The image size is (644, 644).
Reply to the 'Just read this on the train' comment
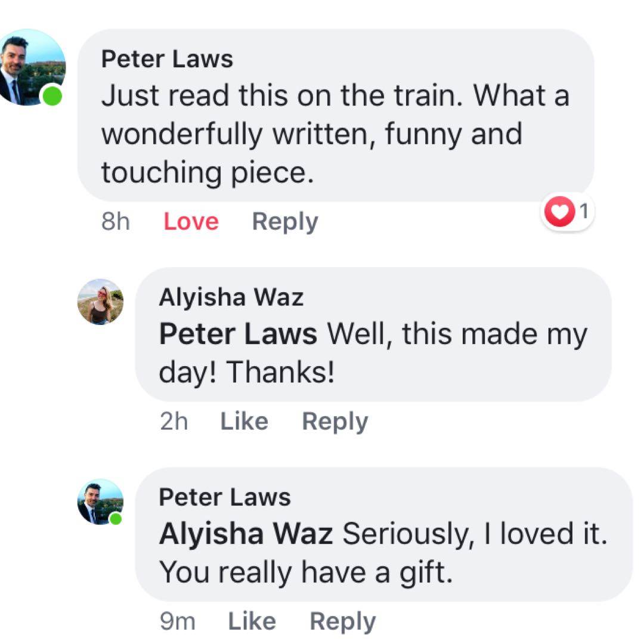point(284,222)
